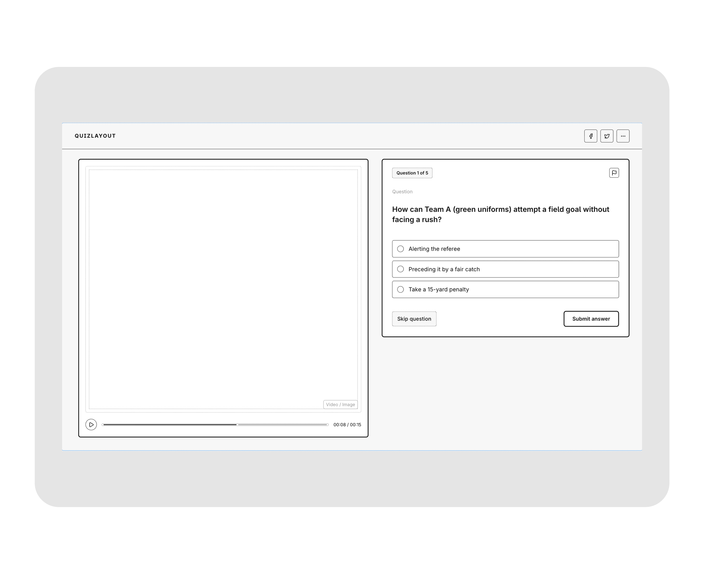This screenshot has width=704, height=588.
Task: Click the end of the video seek bar
Action: tap(326, 425)
